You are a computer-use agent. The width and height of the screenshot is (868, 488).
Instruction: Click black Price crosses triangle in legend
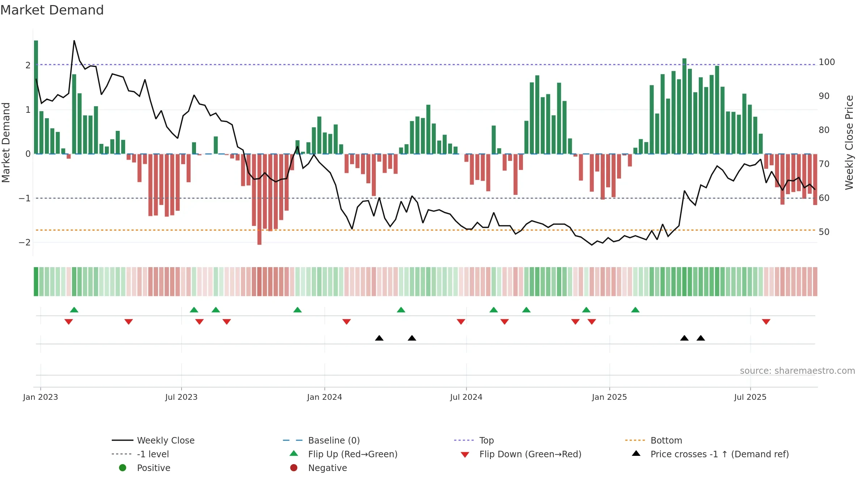636,453
